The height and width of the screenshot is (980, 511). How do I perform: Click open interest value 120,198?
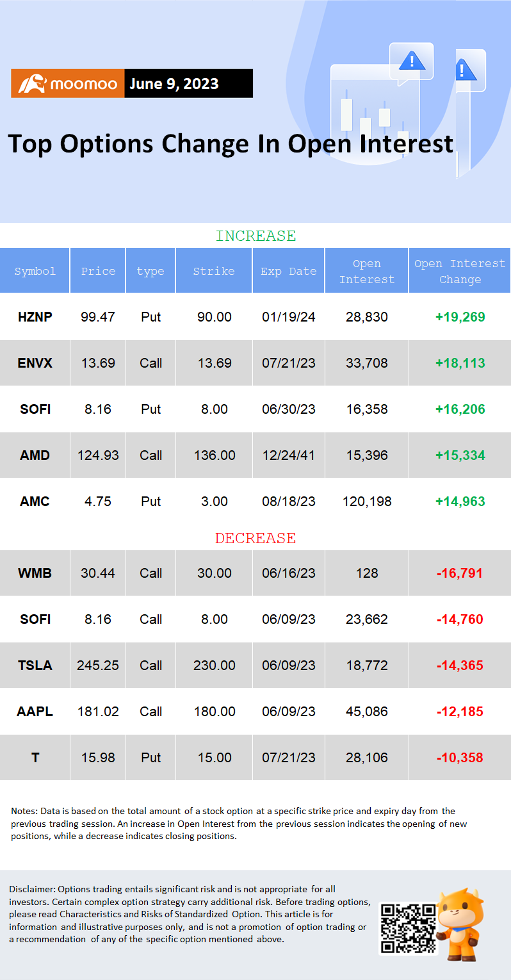click(x=367, y=502)
